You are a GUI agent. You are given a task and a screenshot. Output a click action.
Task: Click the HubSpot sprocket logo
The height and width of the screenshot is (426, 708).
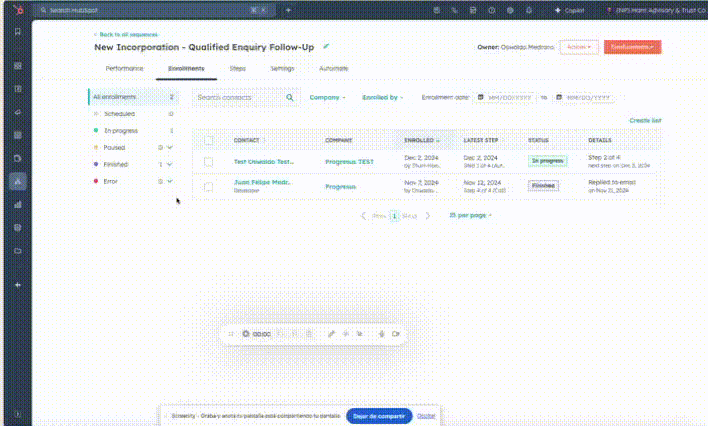coord(17,9)
